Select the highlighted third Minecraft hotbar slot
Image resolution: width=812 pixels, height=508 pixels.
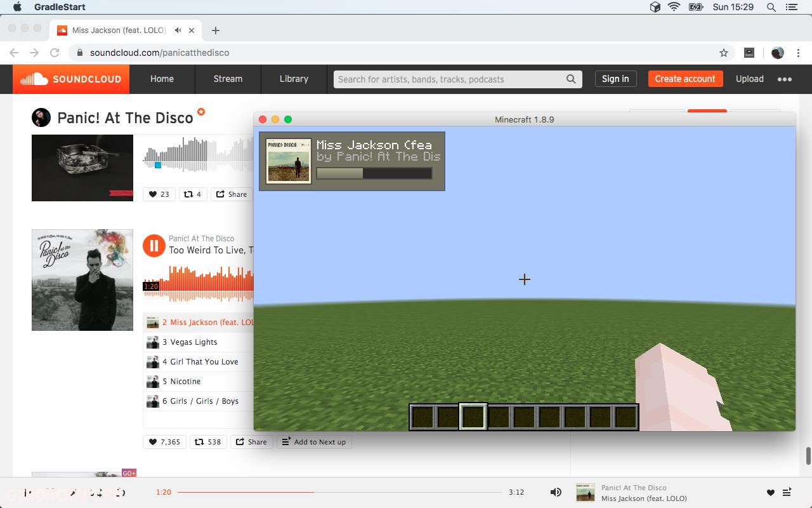click(x=473, y=417)
